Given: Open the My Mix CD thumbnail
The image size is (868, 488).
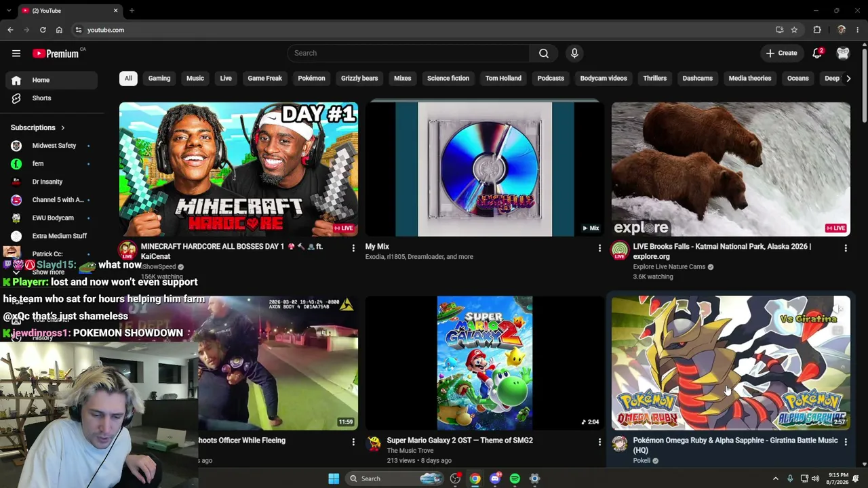Looking at the screenshot, I should pyautogui.click(x=485, y=169).
